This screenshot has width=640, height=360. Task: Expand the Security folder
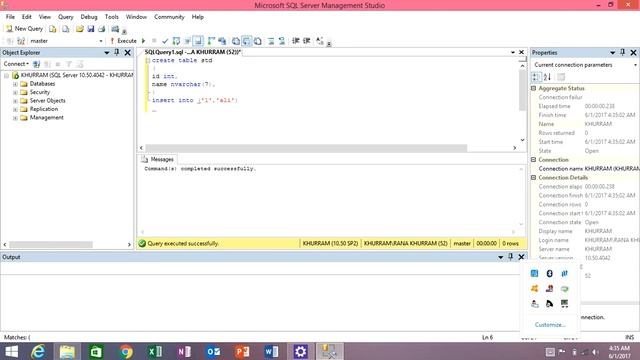coord(15,93)
